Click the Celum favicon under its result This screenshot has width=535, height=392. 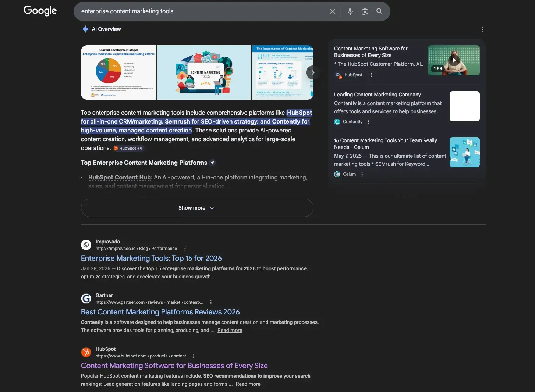pos(337,174)
